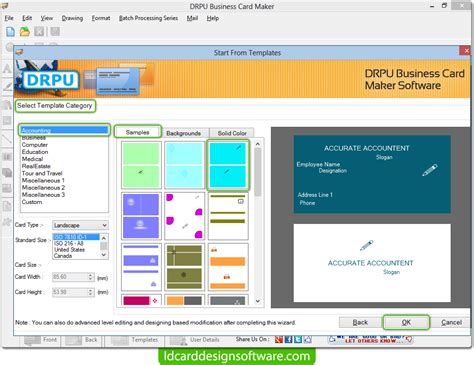The width and height of the screenshot is (474, 365).
Task: Click the front side card preview
Action: [372, 174]
